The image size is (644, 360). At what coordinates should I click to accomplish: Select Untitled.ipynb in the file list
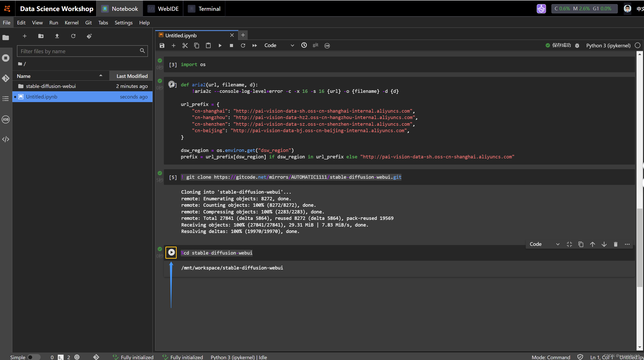[x=82, y=97]
